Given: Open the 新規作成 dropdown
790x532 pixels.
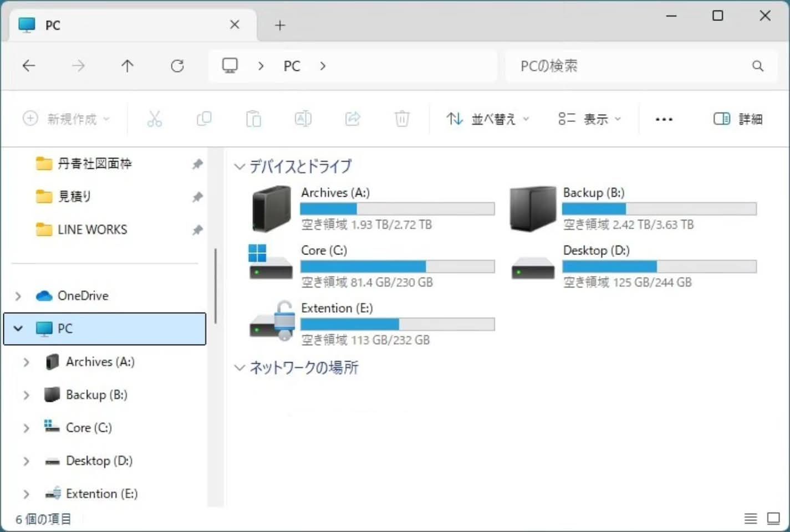Looking at the screenshot, I should point(67,119).
